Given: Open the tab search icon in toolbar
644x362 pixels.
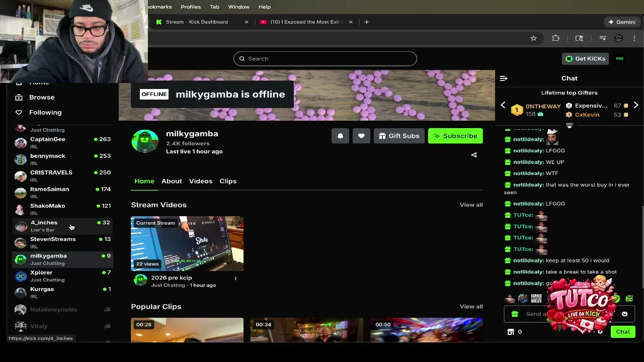Looking at the screenshot, I should (579, 38).
